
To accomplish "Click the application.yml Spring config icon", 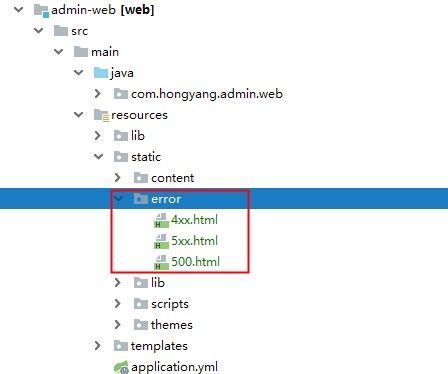I will click(121, 367).
